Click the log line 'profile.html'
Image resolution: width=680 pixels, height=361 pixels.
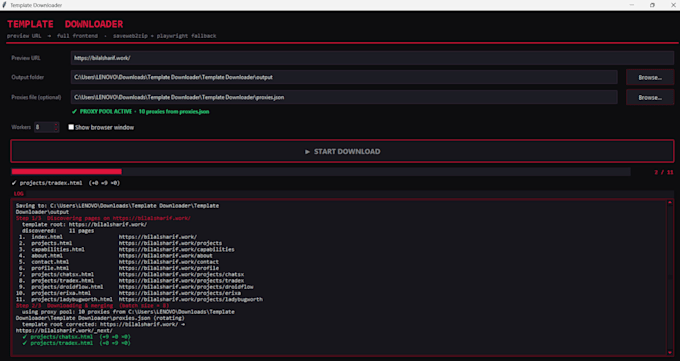coord(50,268)
